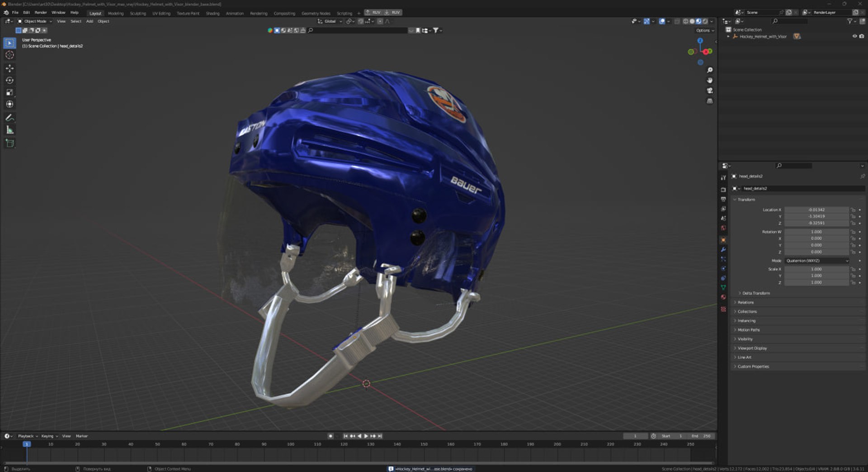Open the Modifiers wrench tab
Screen dimensions: 868x472
(x=723, y=249)
